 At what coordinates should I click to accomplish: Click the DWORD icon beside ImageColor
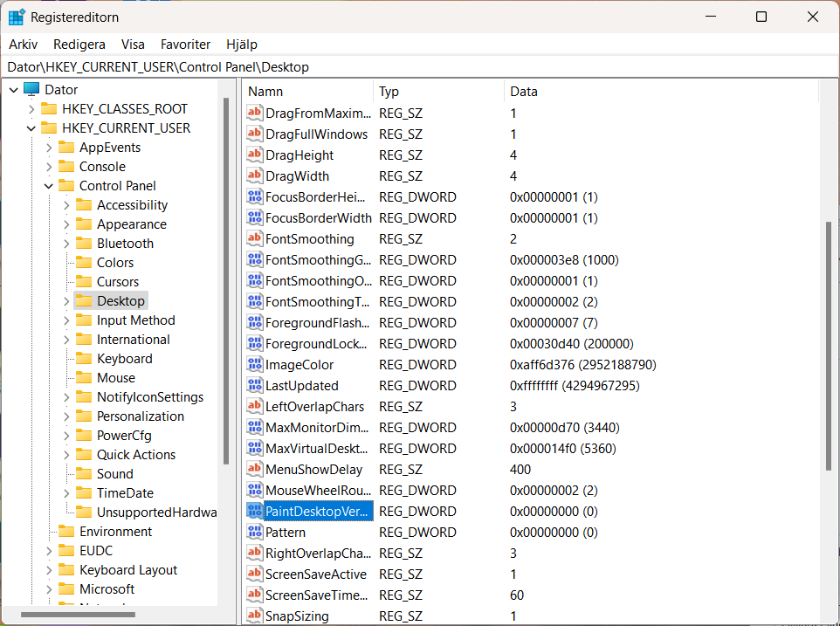pos(255,364)
